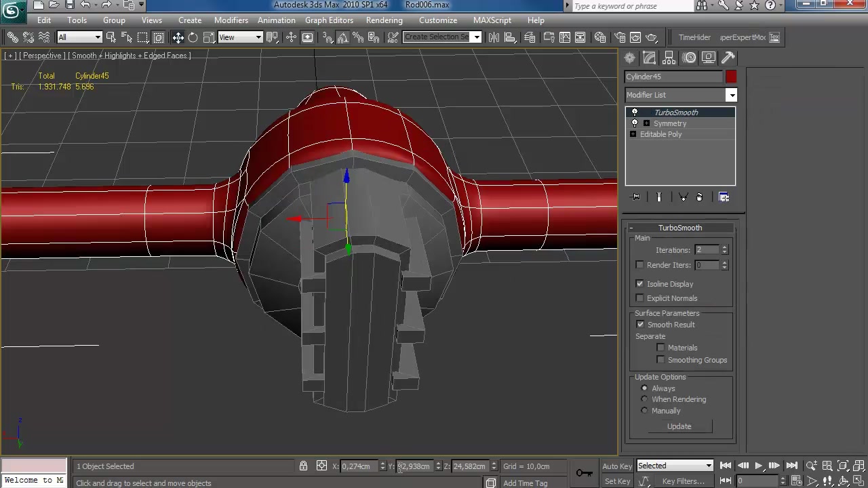Open the Create command panel tab

coord(630,58)
